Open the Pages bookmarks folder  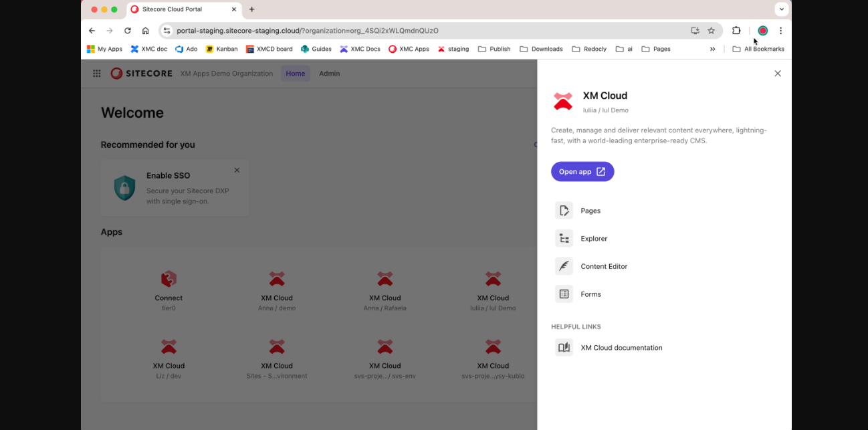(x=656, y=49)
